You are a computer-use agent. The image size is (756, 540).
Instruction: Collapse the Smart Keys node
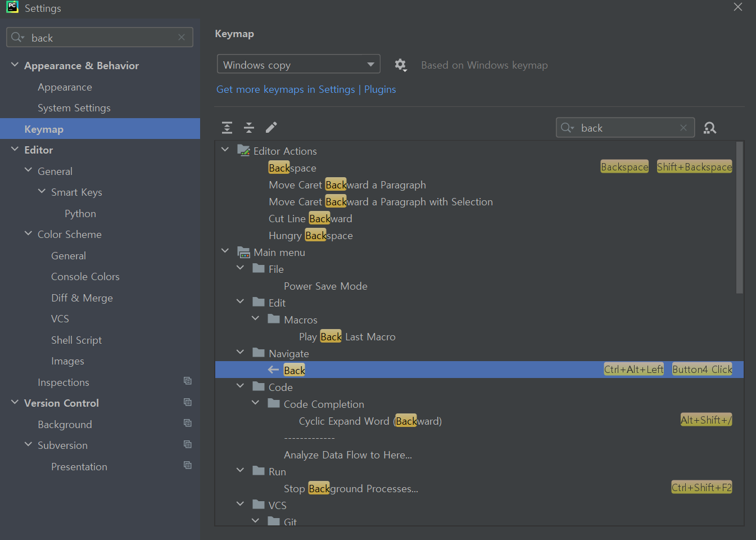pos(42,191)
